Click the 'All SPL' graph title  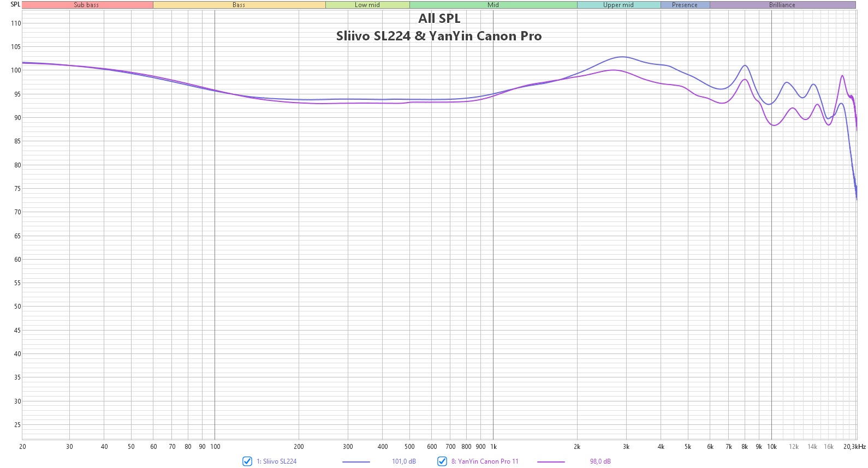pos(439,19)
